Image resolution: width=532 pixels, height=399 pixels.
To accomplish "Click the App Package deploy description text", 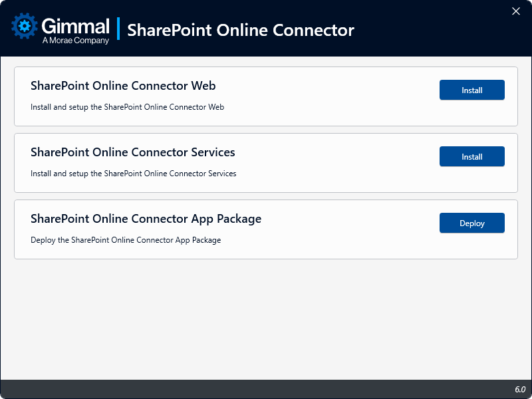I will [x=126, y=240].
